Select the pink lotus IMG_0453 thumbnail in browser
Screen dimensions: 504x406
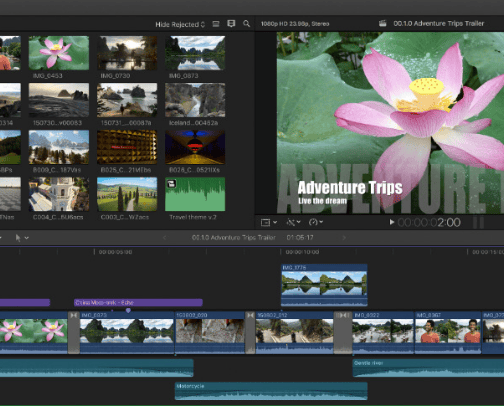point(59,53)
